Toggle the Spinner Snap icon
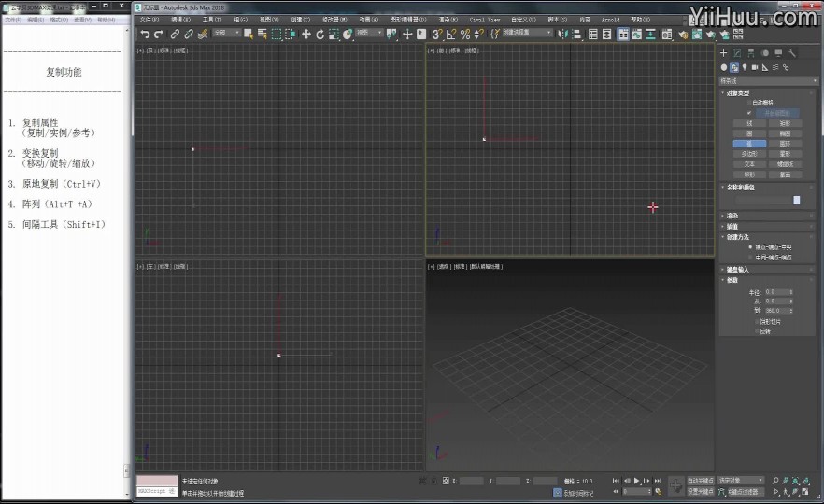 [478, 35]
